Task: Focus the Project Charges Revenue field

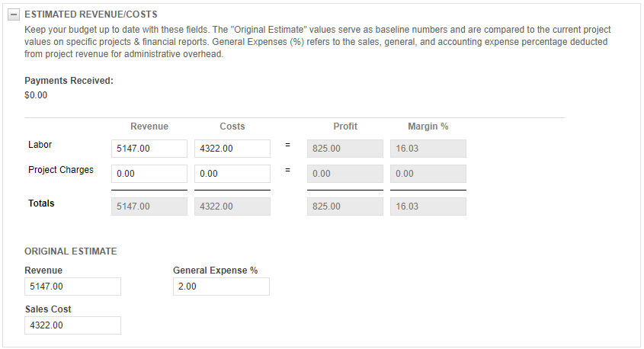Action: pos(149,174)
